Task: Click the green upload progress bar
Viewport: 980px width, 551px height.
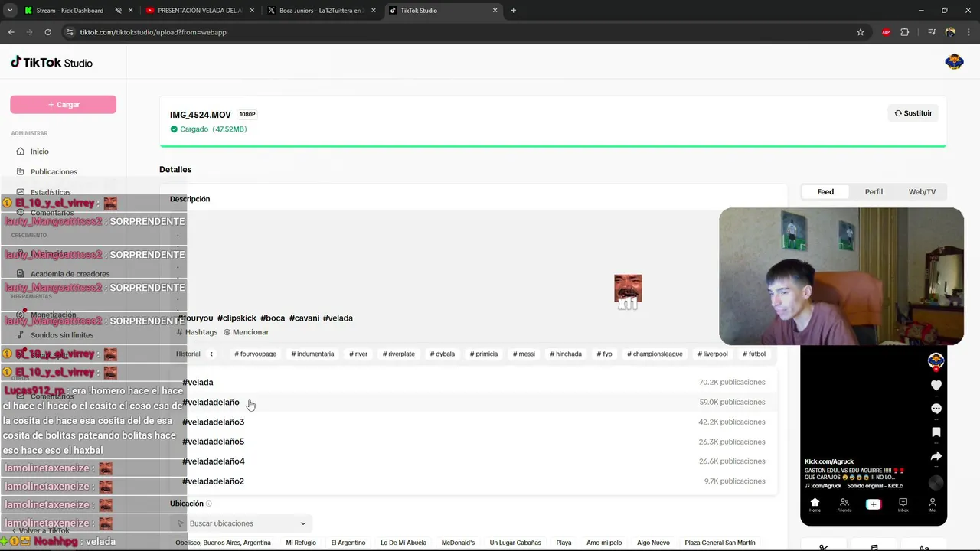Action: (553, 145)
